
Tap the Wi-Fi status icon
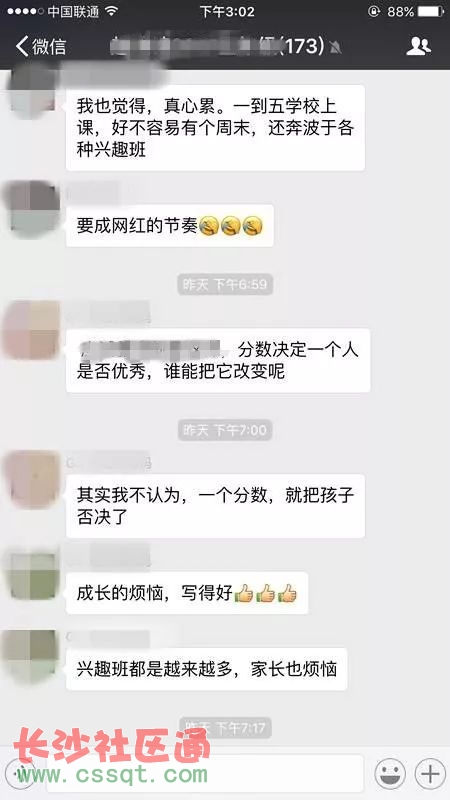(112, 11)
